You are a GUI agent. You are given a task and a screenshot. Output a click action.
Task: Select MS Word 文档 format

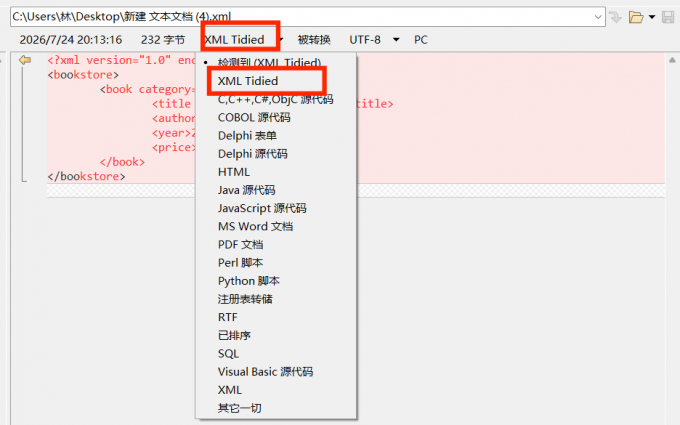255,226
